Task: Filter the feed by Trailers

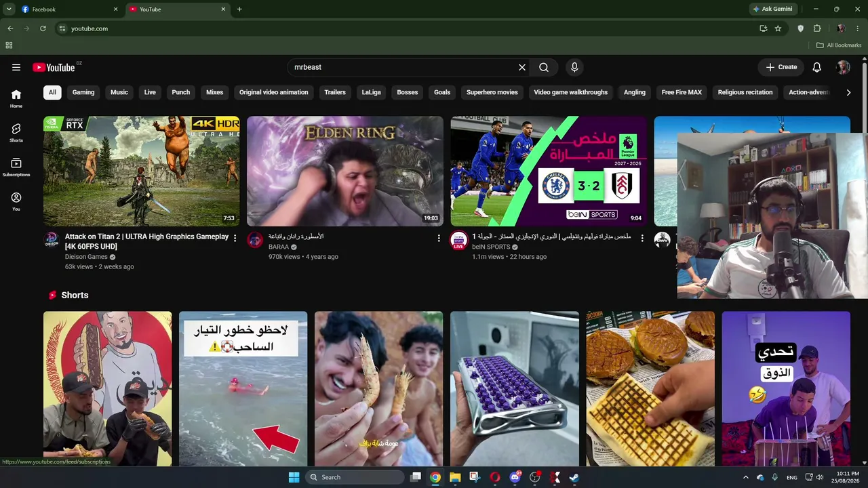Action: click(x=335, y=92)
